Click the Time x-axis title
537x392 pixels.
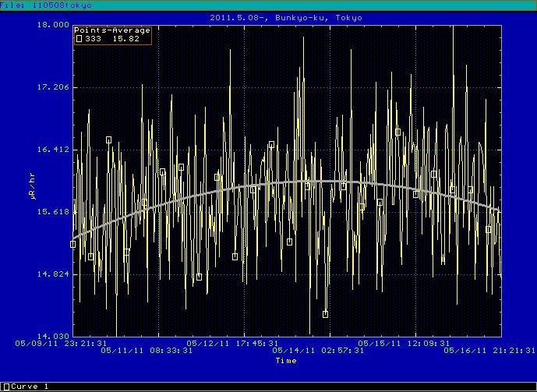(x=285, y=361)
